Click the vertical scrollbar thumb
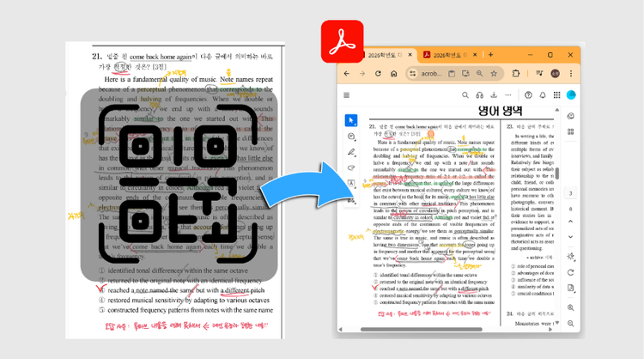 pyautogui.click(x=557, y=173)
